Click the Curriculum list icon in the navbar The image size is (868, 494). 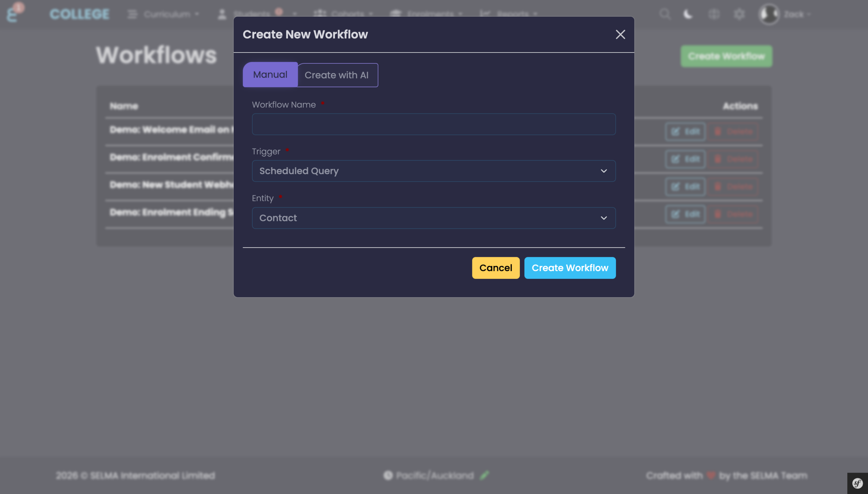(x=132, y=14)
